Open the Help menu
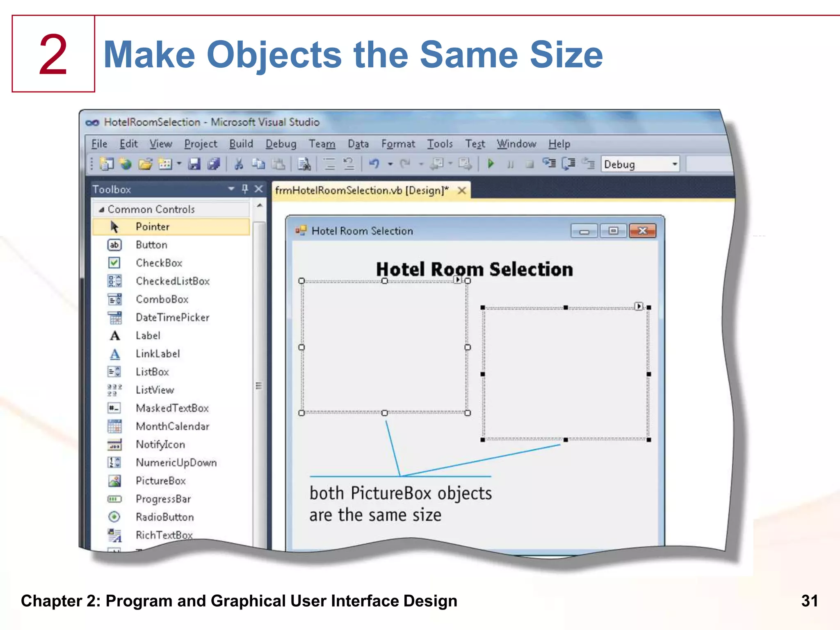This screenshot has width=840, height=630. [x=559, y=144]
